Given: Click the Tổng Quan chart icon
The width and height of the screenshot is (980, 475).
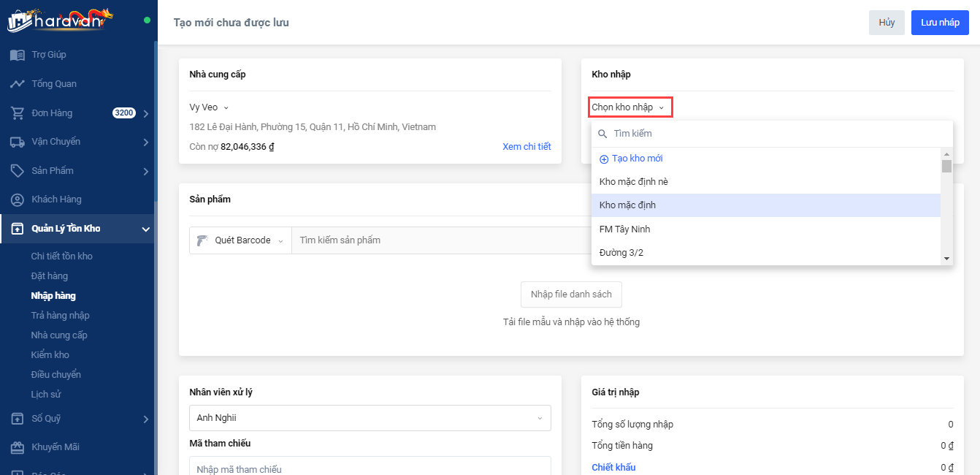Looking at the screenshot, I should (x=18, y=84).
